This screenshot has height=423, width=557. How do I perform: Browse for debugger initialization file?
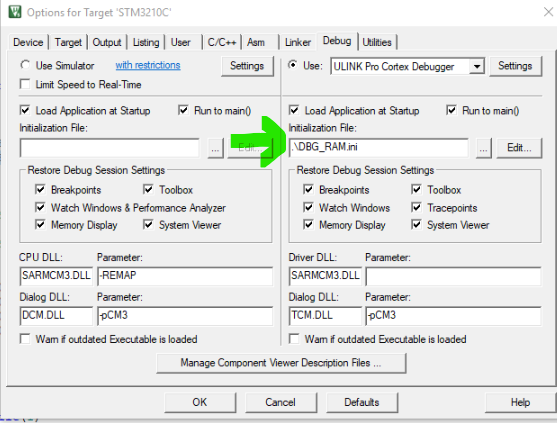[x=483, y=148]
